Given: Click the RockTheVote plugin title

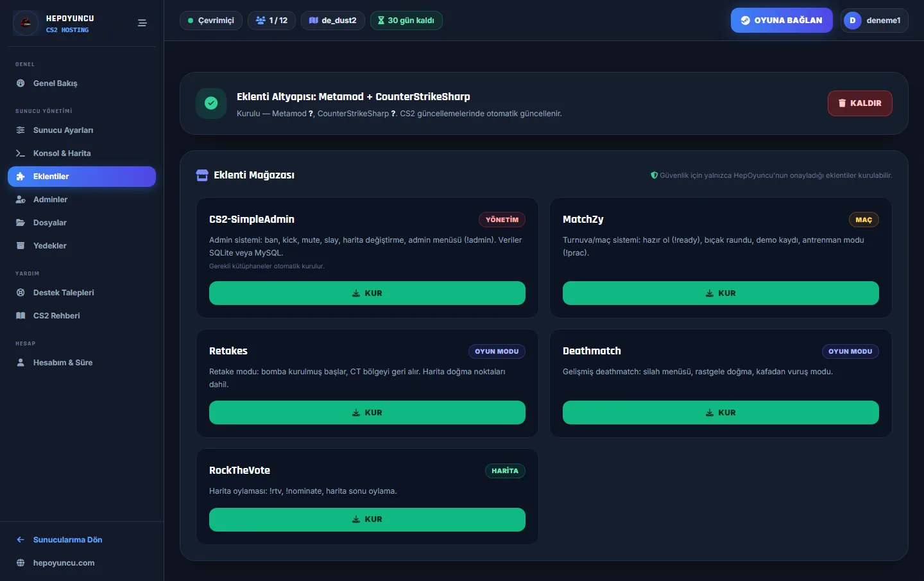Looking at the screenshot, I should (239, 471).
